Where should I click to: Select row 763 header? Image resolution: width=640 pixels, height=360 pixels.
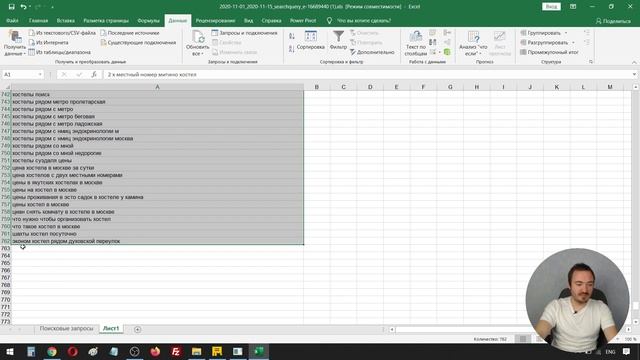point(6,248)
